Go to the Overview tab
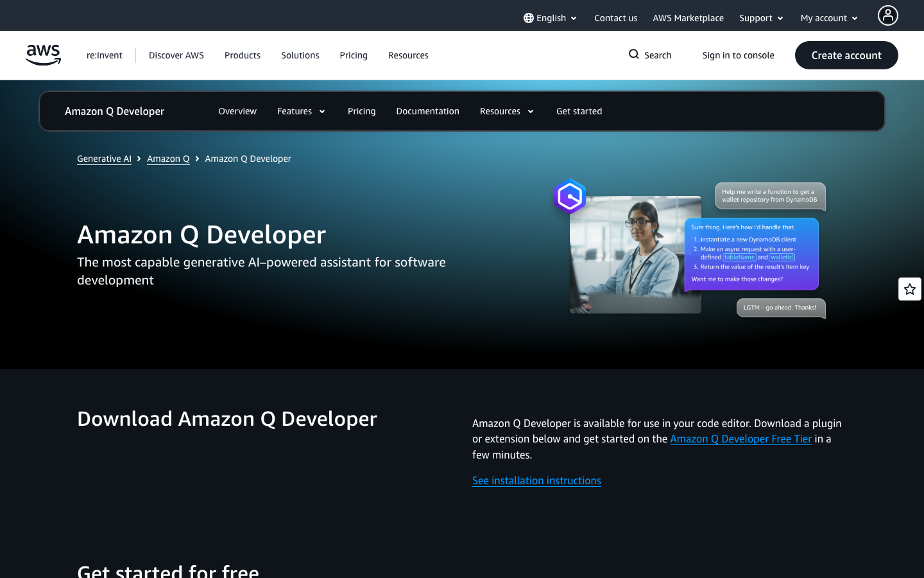This screenshot has height=578, width=924. click(x=237, y=111)
